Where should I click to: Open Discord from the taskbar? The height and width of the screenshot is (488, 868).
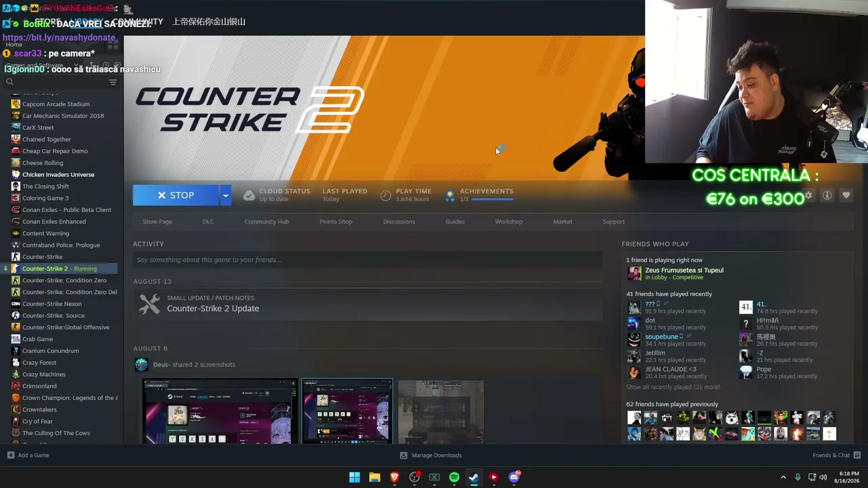(x=514, y=477)
